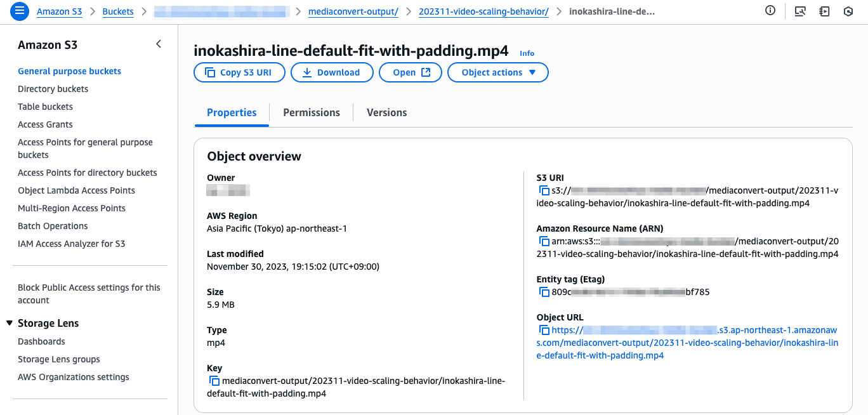The width and height of the screenshot is (868, 415).
Task: Switch to the Properties tab
Action: point(232,112)
